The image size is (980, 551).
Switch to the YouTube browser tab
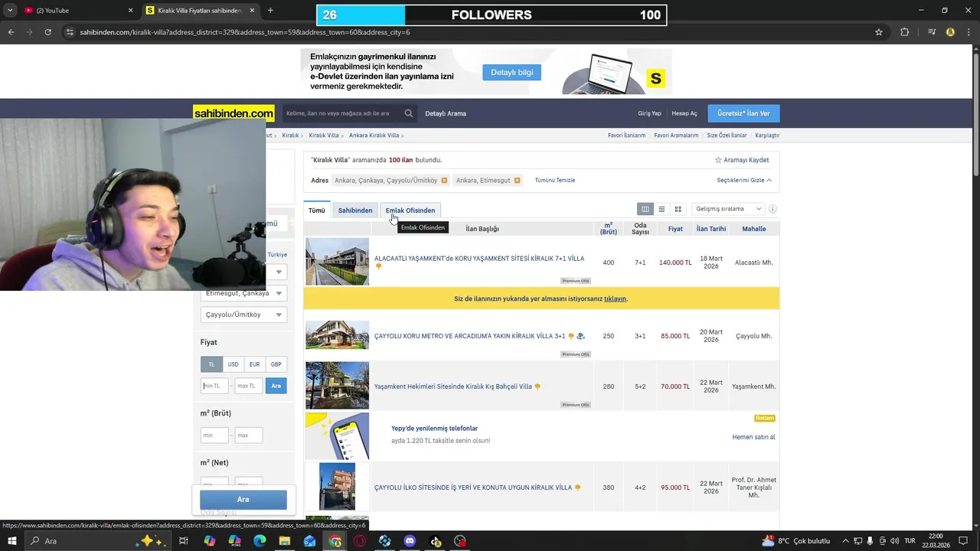77,10
